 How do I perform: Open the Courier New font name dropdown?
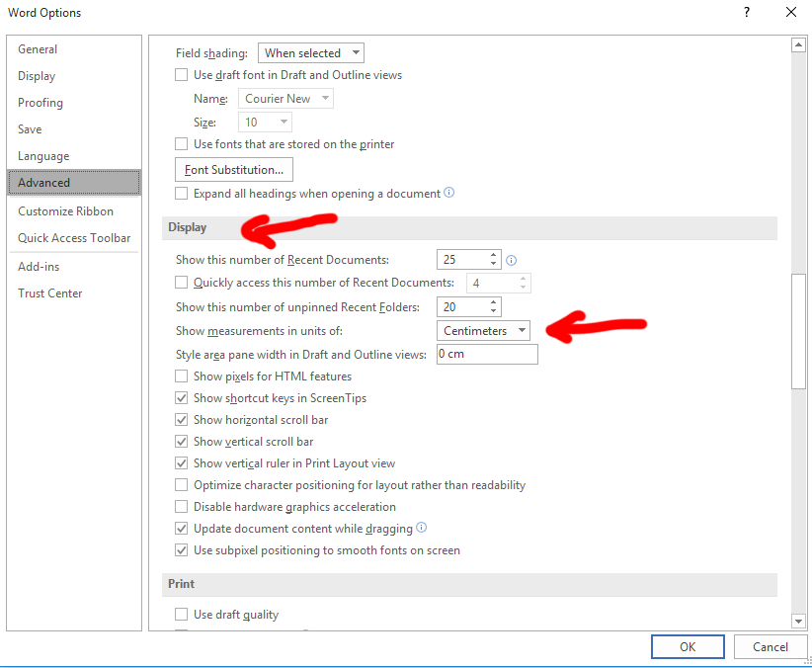point(285,99)
